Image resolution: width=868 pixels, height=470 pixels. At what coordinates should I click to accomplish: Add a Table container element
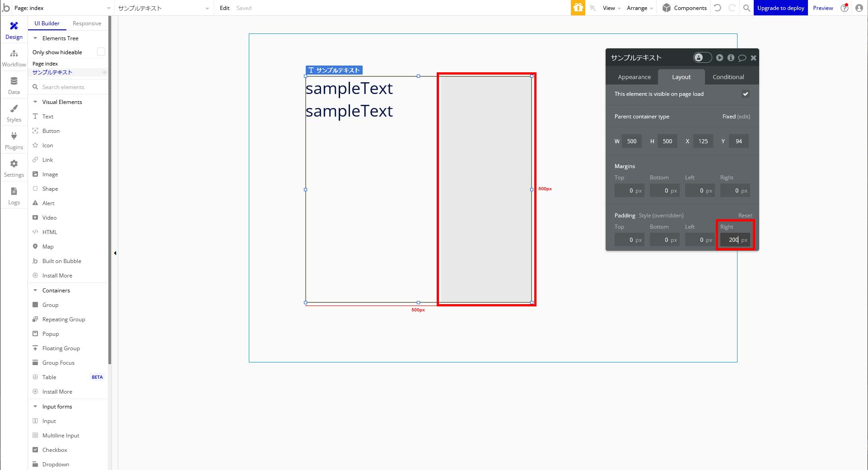pos(49,377)
